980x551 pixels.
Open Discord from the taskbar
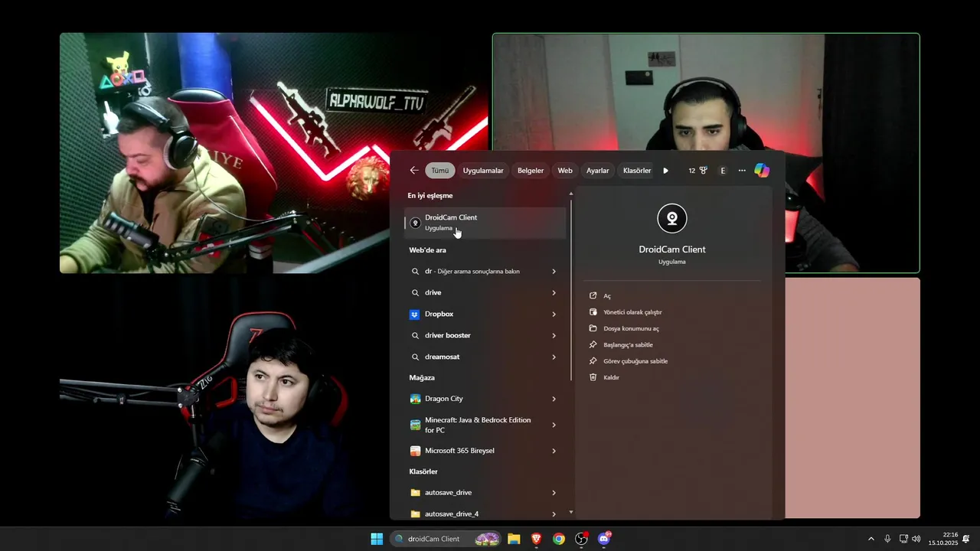pyautogui.click(x=604, y=539)
